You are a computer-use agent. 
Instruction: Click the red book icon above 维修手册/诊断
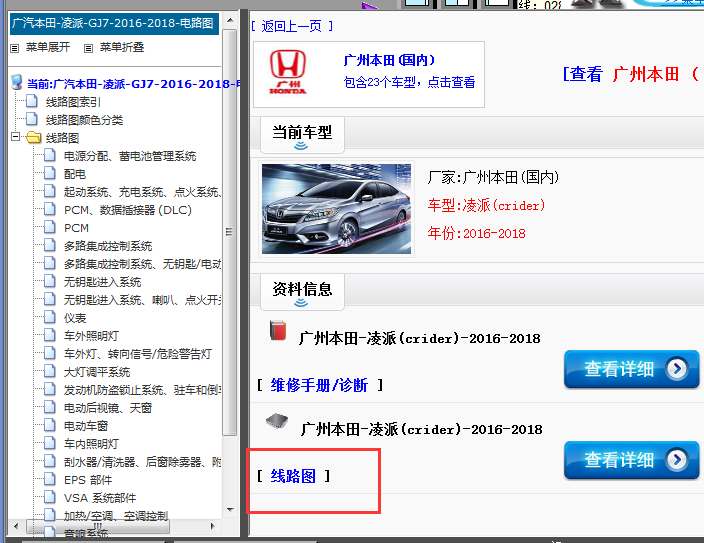pos(278,331)
